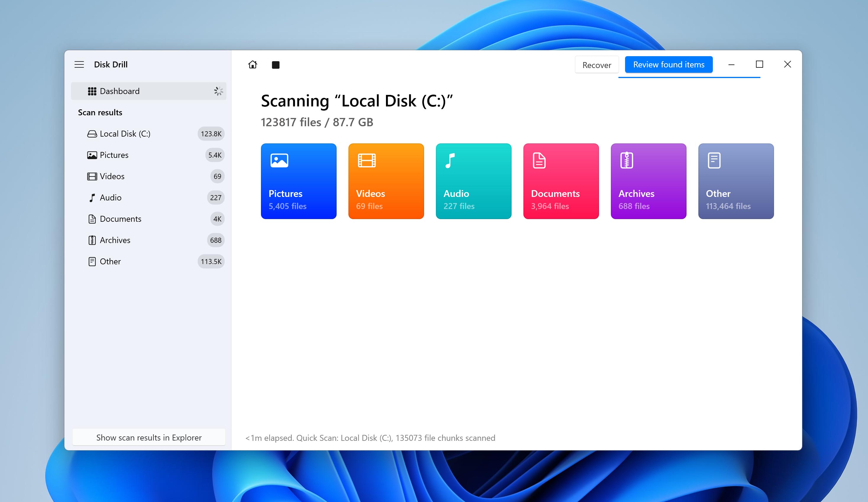The width and height of the screenshot is (868, 502).
Task: Open the Audio tile with 227 files
Action: click(473, 181)
